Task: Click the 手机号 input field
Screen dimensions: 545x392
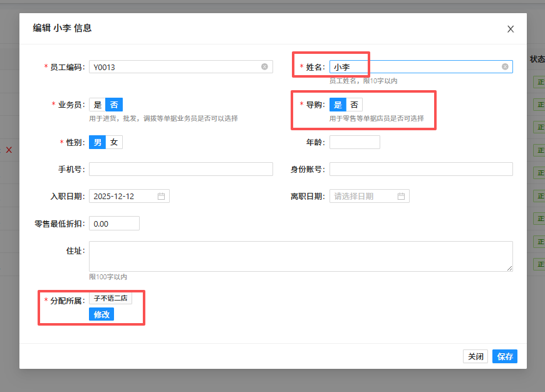Action: click(182, 168)
